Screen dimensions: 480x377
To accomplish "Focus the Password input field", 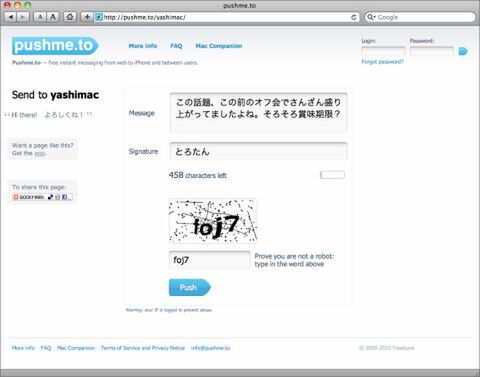I will click(x=432, y=51).
